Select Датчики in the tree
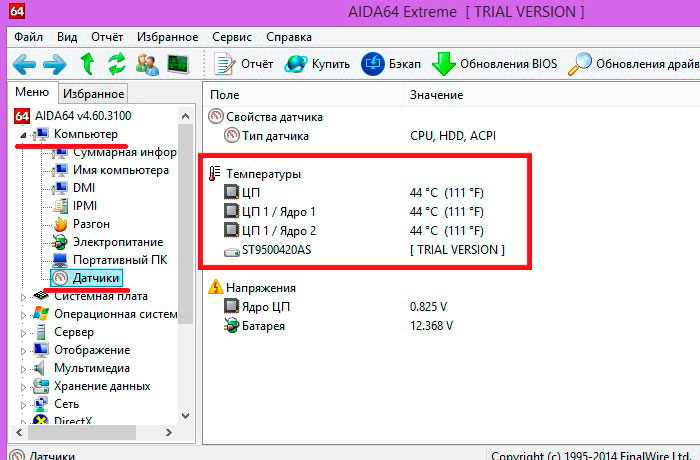This screenshot has width=700, height=460. coord(96,278)
